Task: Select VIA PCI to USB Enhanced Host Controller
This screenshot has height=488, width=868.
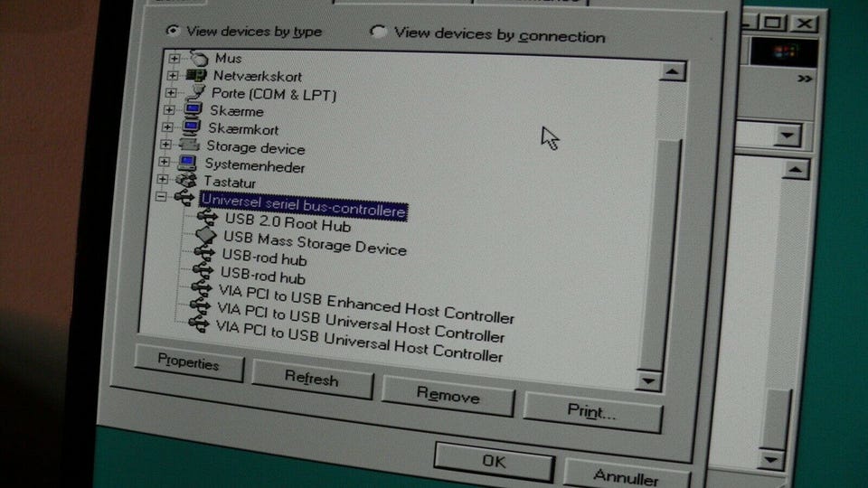Action: pos(366,304)
